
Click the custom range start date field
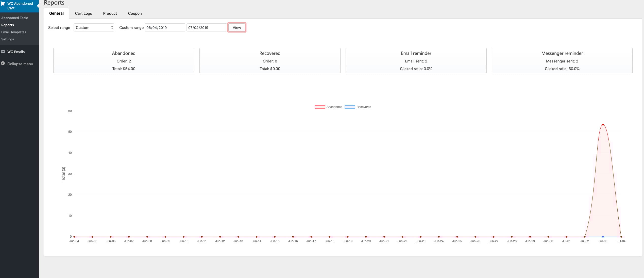(x=165, y=27)
